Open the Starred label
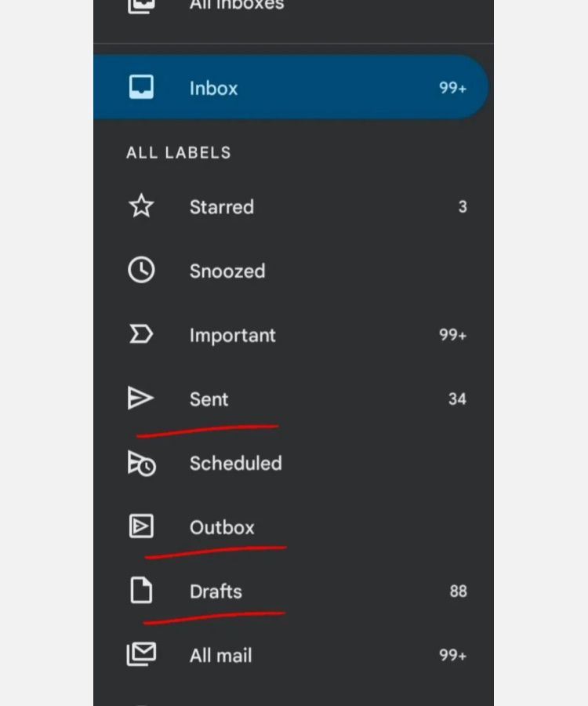This screenshot has height=706, width=588. point(293,206)
